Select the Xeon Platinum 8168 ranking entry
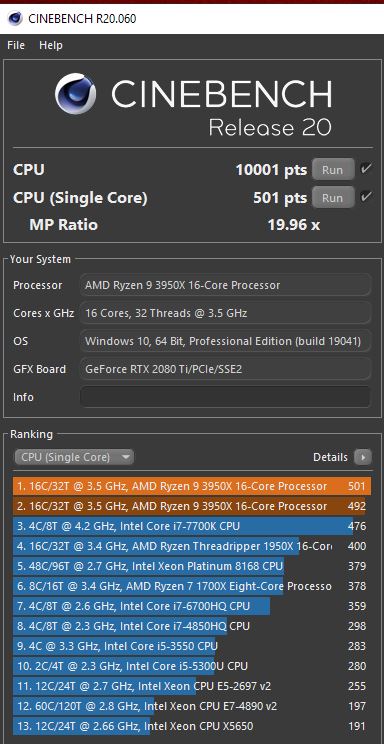384x744 pixels. coord(190,566)
